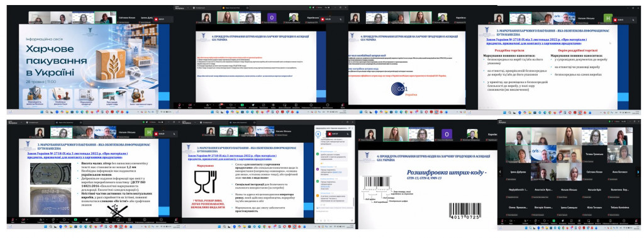Click green Share Screen icon in slide 4 text-list window
The width and height of the screenshot is (644, 238).
coord(242,105)
